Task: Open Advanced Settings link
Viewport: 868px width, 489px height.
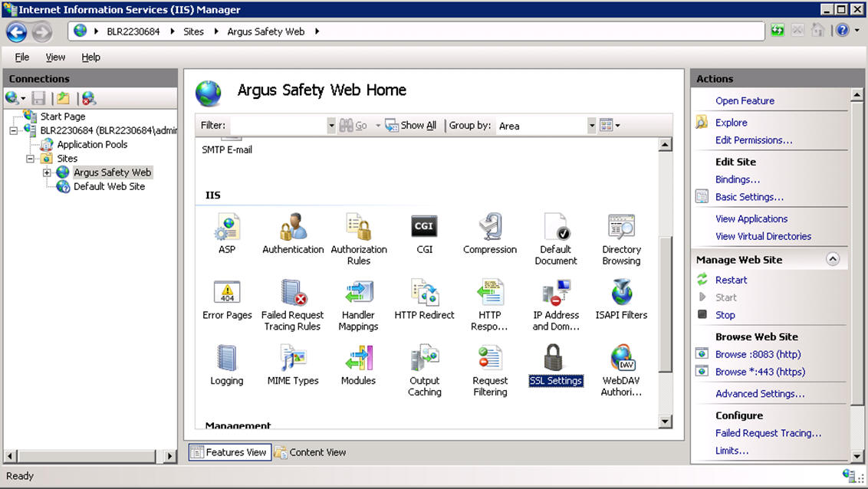Action: click(x=759, y=394)
